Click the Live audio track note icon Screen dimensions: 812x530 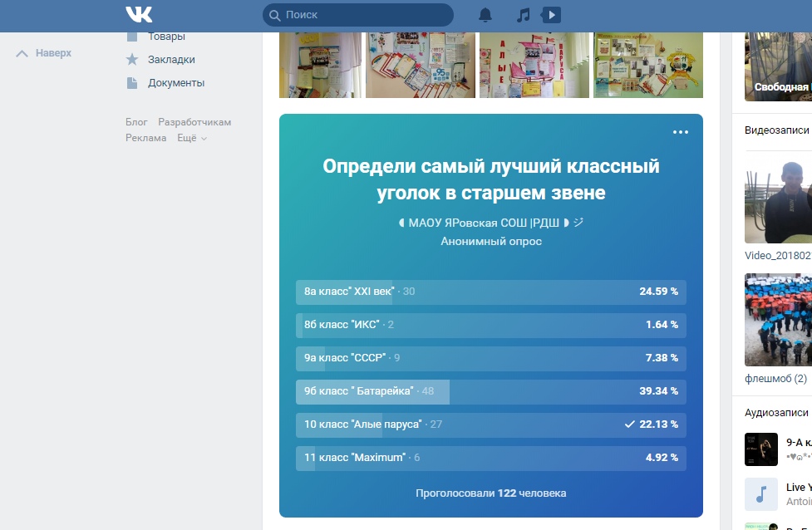760,493
